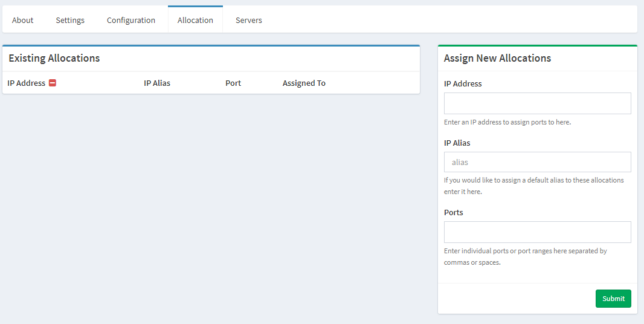Click the Existing Allocations panel title

pyautogui.click(x=54, y=59)
